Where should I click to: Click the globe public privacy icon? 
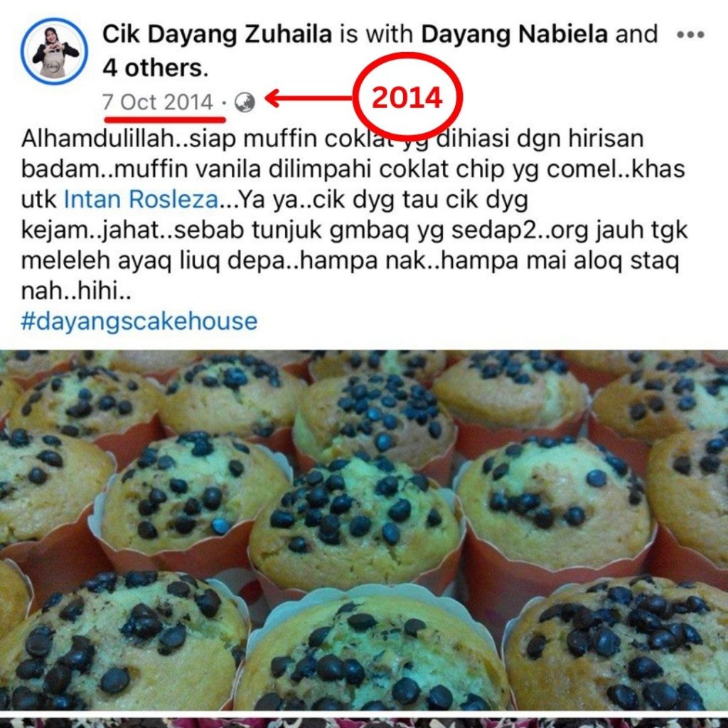point(245,102)
